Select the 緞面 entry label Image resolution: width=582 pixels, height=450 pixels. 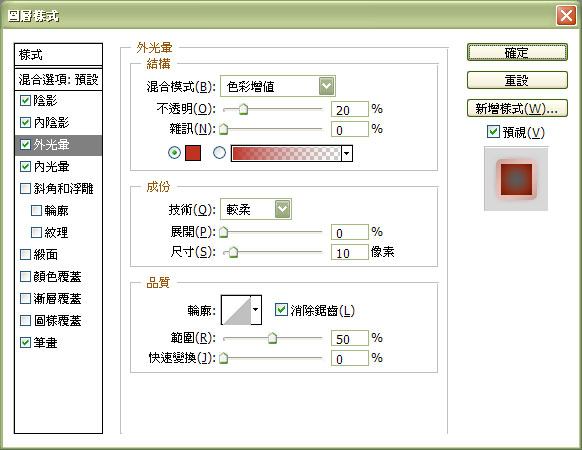[x=45, y=254]
